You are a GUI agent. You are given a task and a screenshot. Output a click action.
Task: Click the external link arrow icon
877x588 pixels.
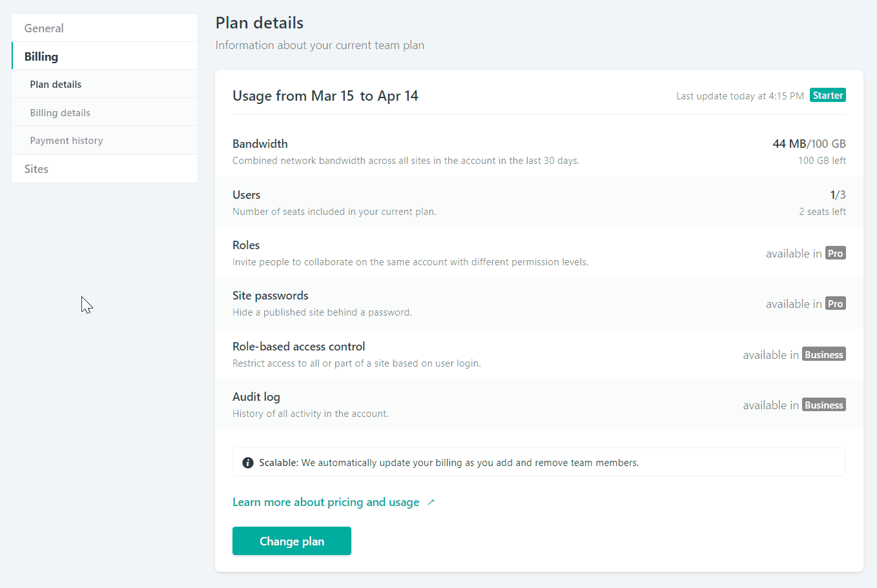click(x=431, y=502)
